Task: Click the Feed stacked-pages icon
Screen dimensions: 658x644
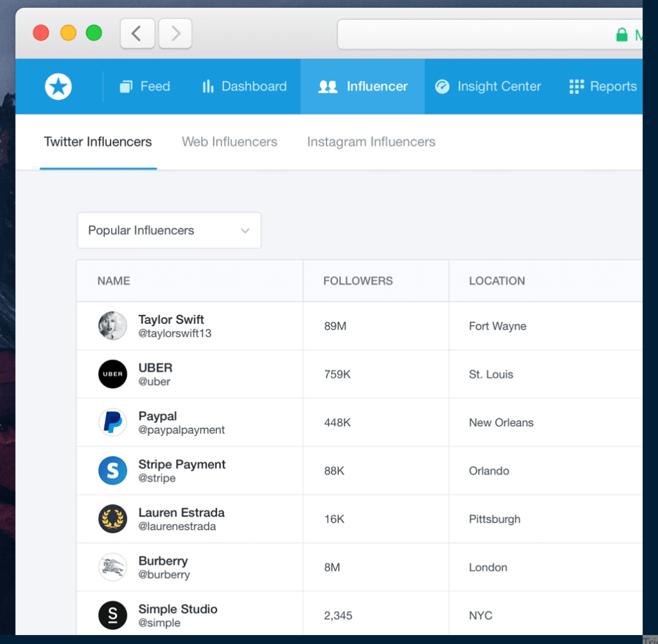Action: (x=126, y=87)
